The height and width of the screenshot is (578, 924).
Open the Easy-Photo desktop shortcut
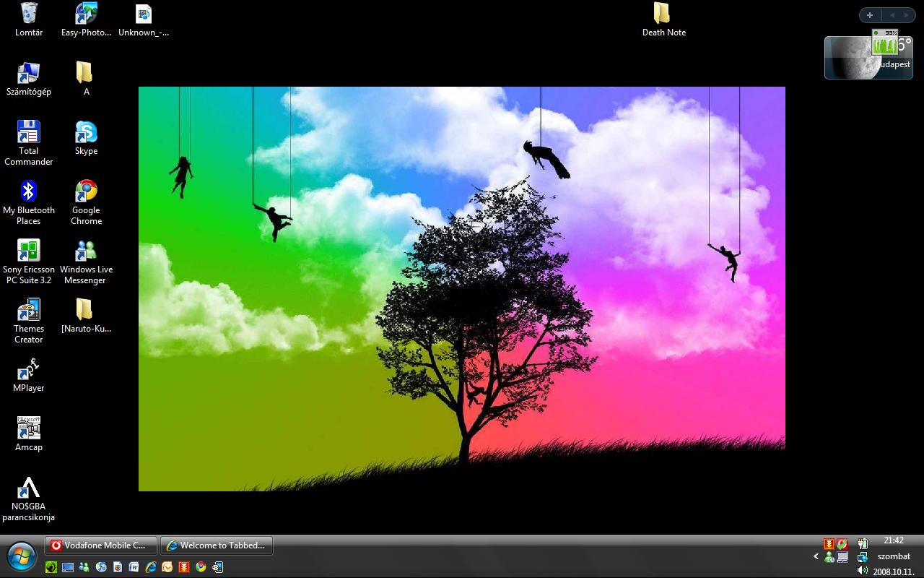pos(86,20)
